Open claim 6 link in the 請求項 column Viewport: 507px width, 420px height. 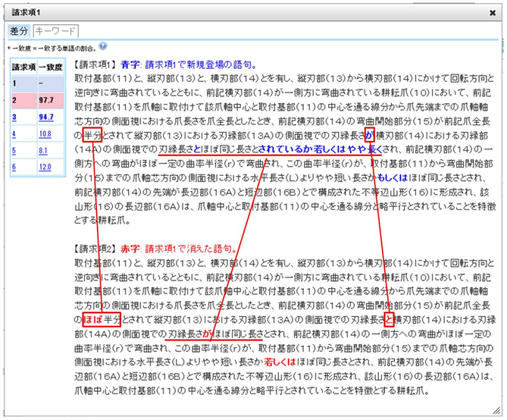coord(14,168)
